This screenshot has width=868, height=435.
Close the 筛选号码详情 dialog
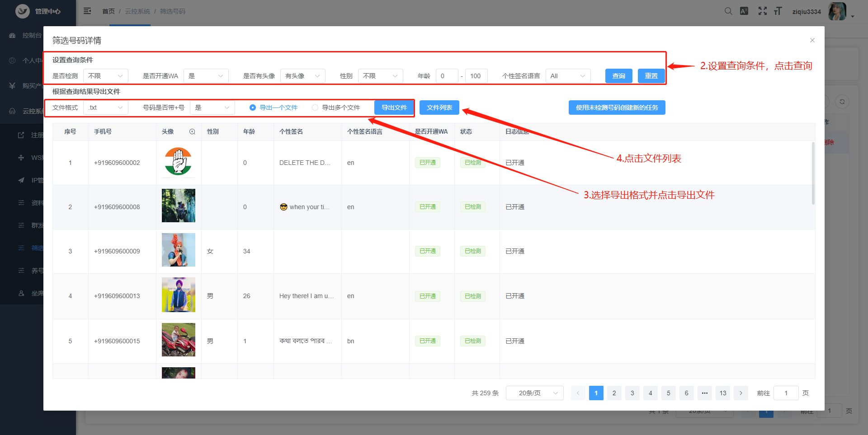[812, 40]
